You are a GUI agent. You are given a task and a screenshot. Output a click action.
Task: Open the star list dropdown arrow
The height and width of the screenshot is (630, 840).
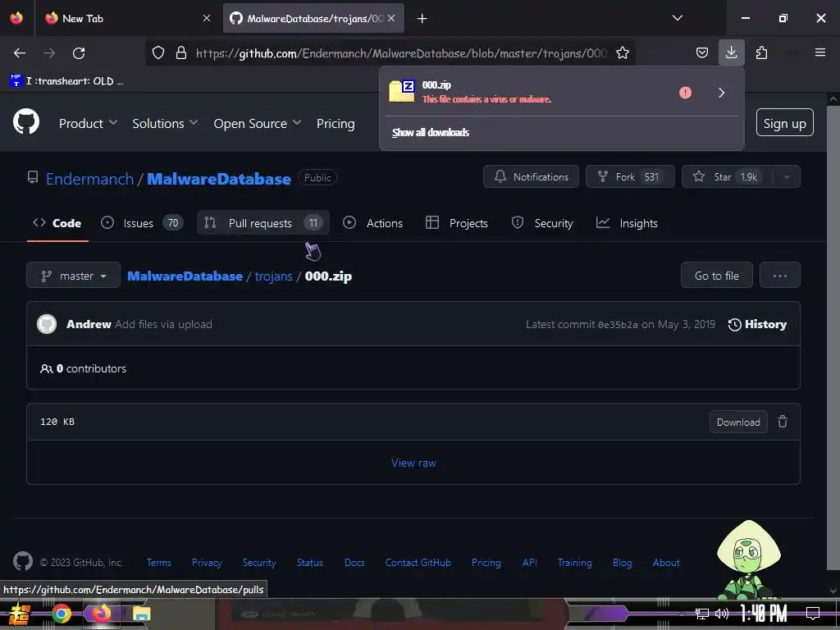click(x=787, y=177)
